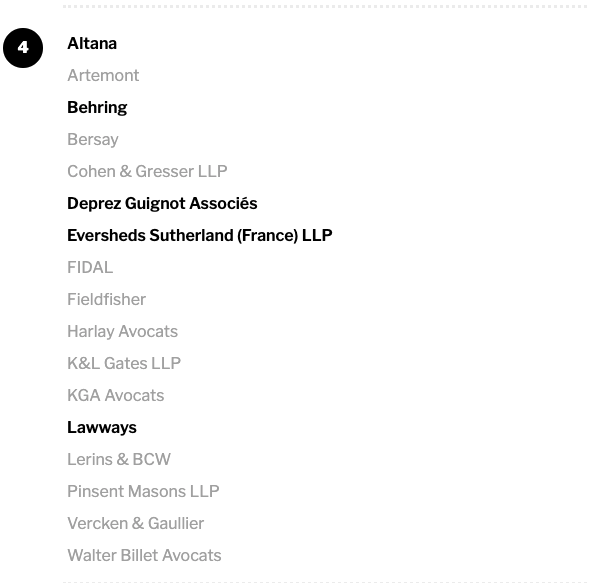Open the Artemont firm entry
Viewport: 590px width, 583px height.
point(103,76)
